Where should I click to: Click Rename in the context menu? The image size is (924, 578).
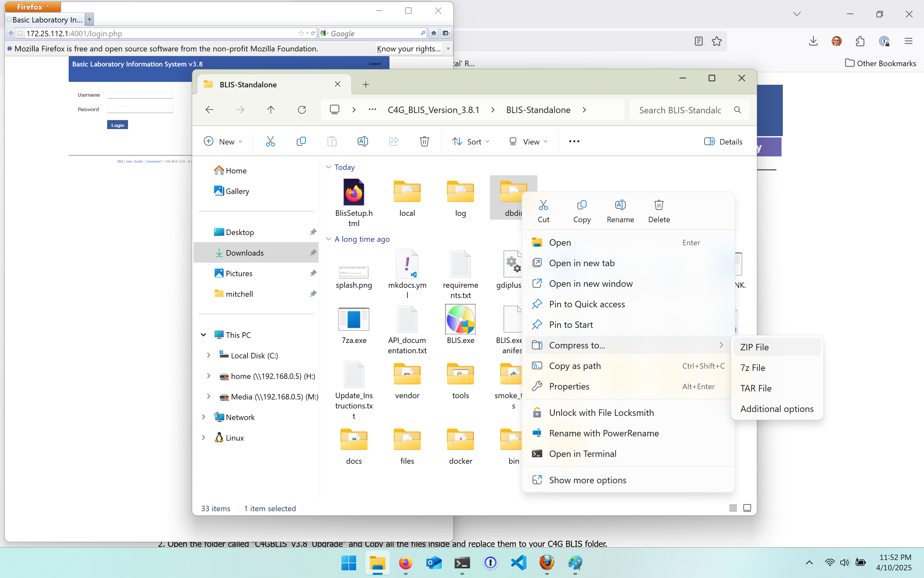pyautogui.click(x=620, y=211)
